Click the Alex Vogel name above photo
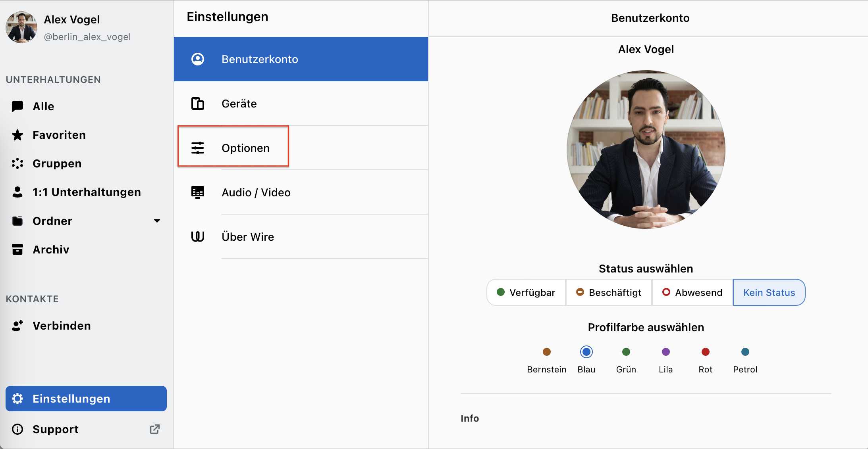Screen dimensions: 868x449 646,49
